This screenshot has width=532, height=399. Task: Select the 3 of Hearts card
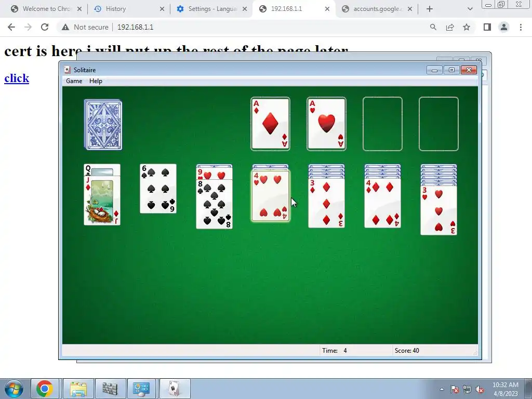click(438, 210)
